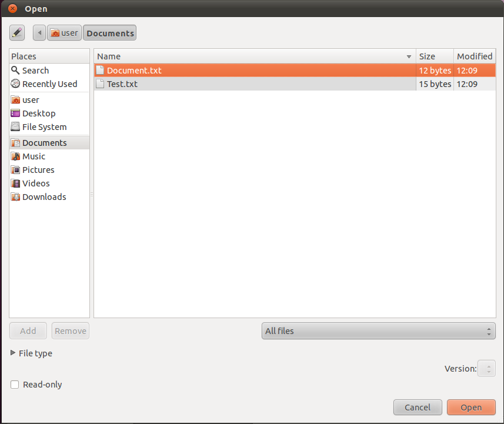
Task: Click the pencil type-a-filename icon
Action: [x=17, y=33]
